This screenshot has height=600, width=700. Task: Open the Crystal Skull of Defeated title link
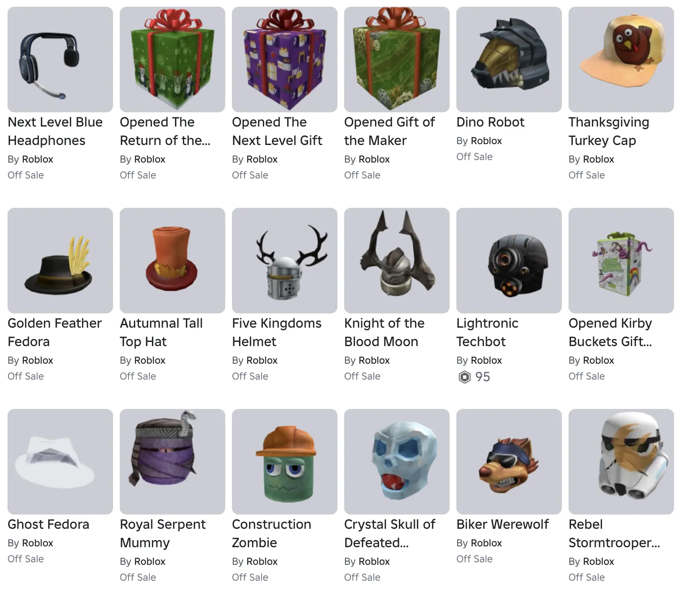[390, 533]
